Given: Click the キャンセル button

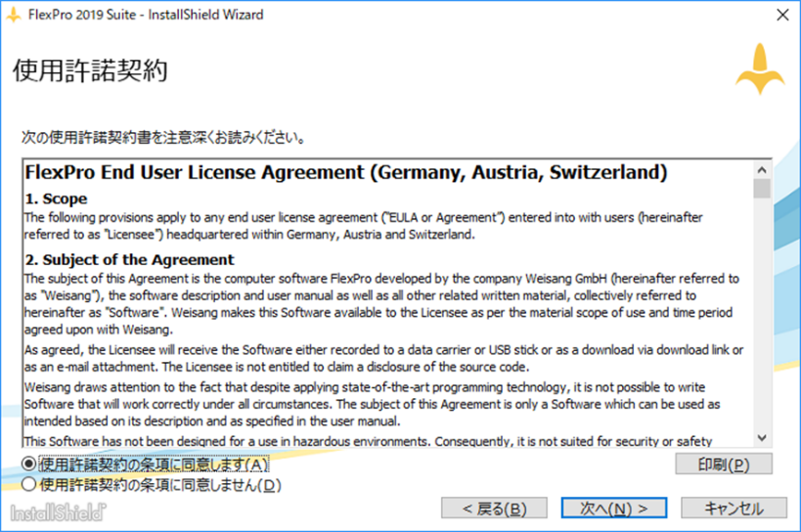Looking at the screenshot, I should coord(734,508).
